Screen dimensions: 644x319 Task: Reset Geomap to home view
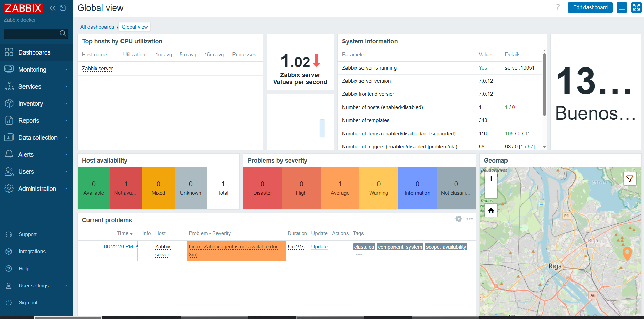[x=491, y=211]
